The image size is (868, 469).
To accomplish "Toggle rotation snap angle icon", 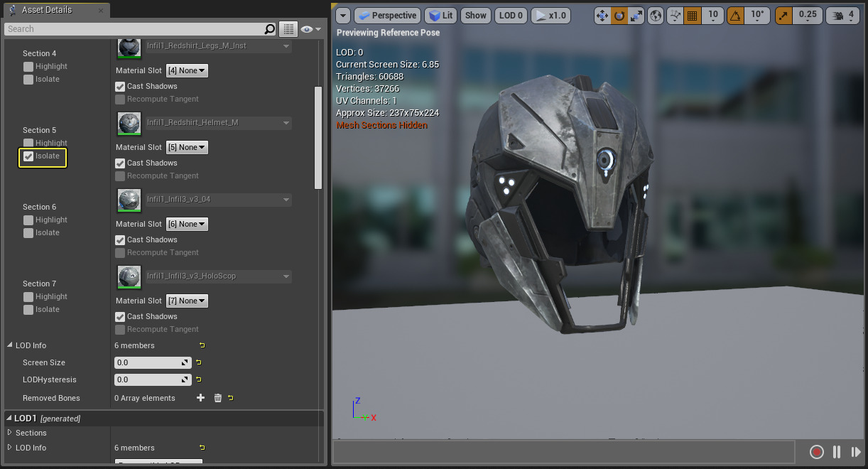I will point(736,15).
